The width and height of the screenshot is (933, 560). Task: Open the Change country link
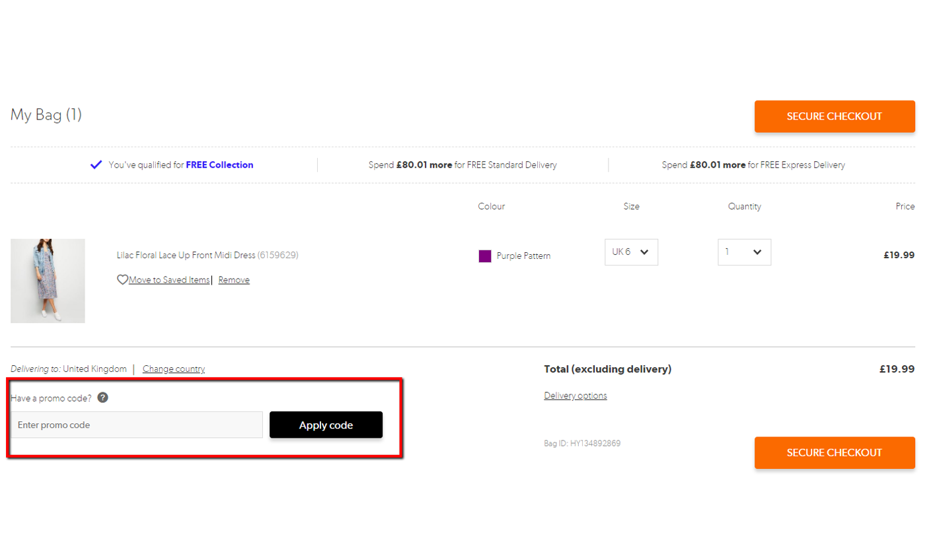tap(174, 369)
